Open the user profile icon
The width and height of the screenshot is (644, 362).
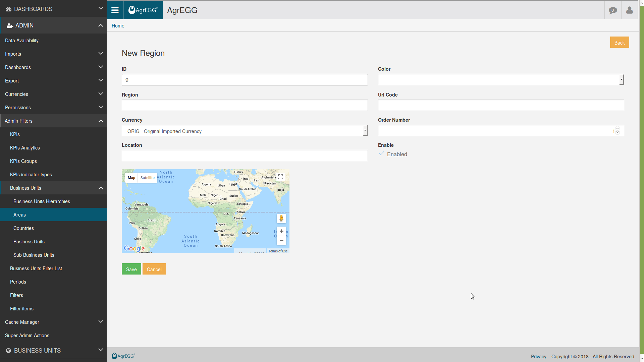[630, 10]
